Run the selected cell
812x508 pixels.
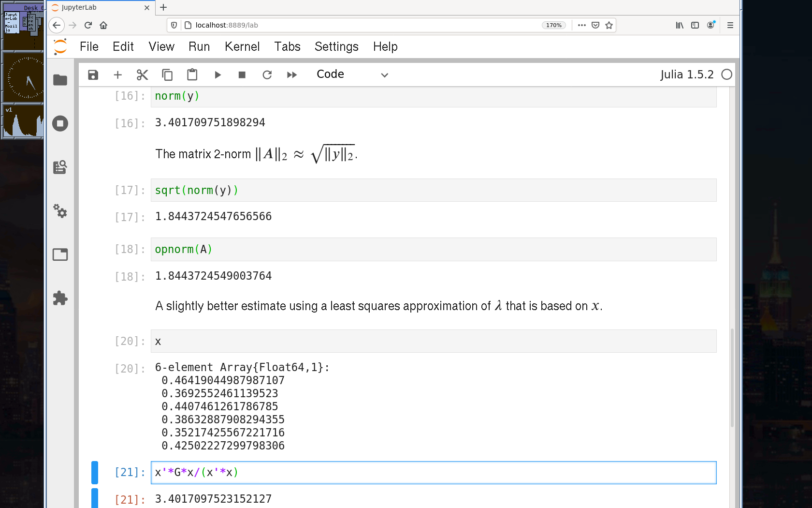tap(217, 75)
